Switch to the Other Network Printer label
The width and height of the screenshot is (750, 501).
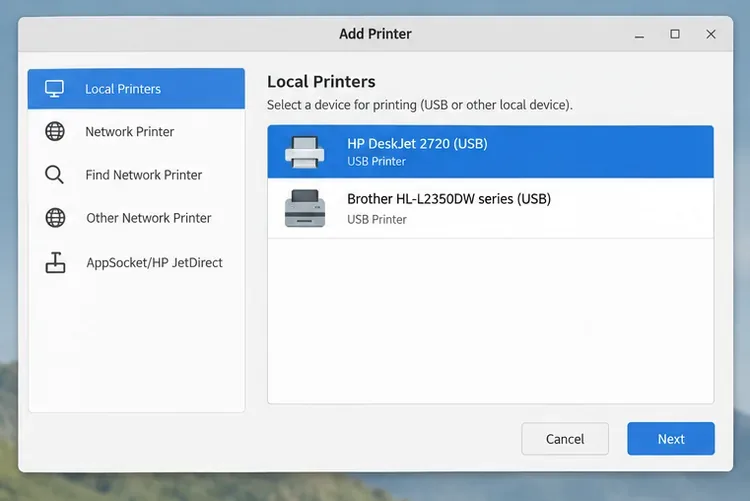click(149, 218)
